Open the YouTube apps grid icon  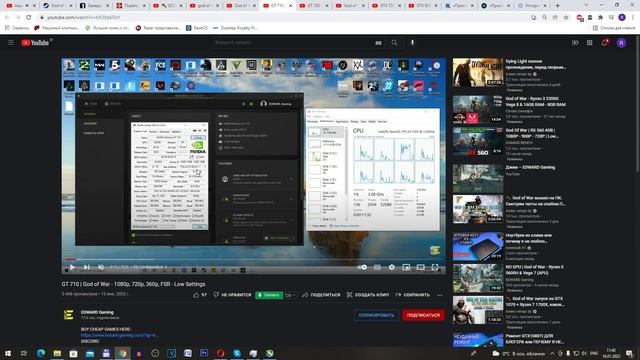[x=589, y=42]
